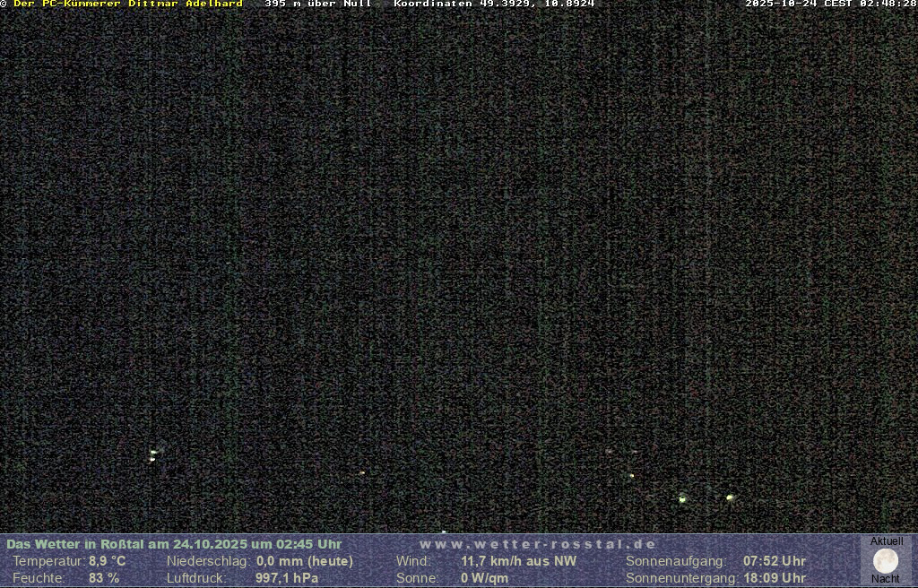
Task: Select the Feuchte value 83 %
Action: click(104, 578)
